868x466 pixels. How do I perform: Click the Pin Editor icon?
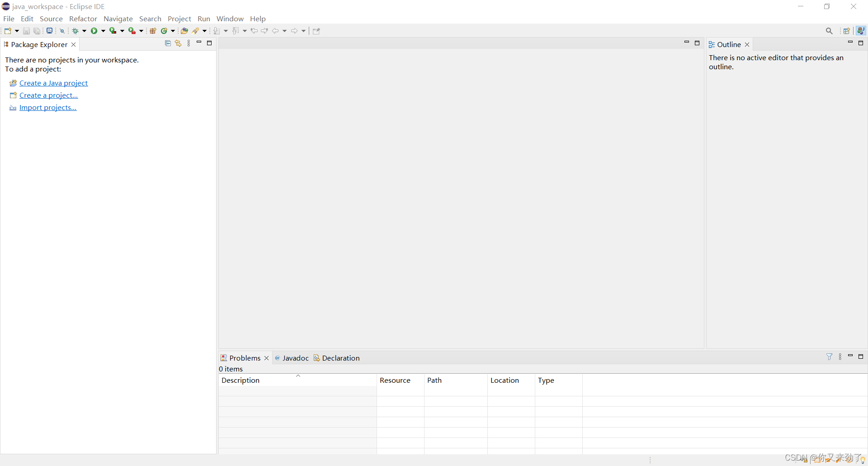tap(316, 31)
